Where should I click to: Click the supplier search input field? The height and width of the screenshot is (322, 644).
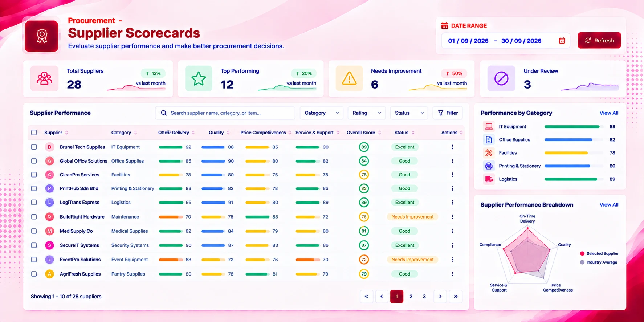[225, 113]
